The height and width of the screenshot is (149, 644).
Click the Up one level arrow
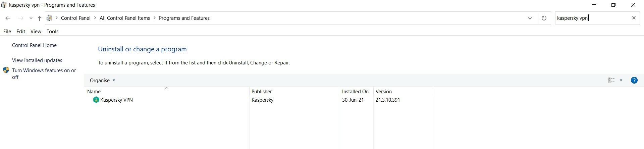[x=40, y=18]
